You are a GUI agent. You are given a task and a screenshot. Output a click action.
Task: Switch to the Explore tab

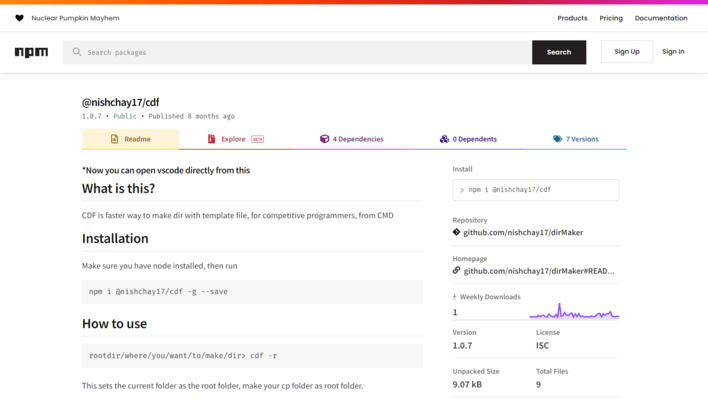pyautogui.click(x=235, y=139)
